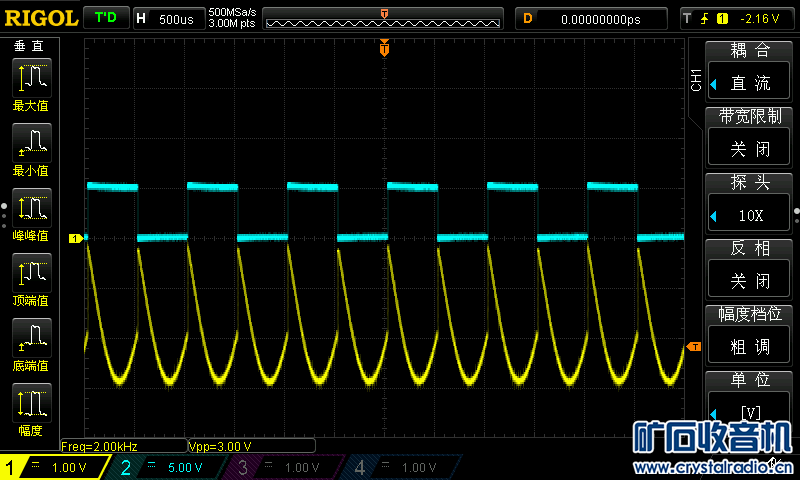Click the D delay value 0.00000000ps

tap(601, 19)
